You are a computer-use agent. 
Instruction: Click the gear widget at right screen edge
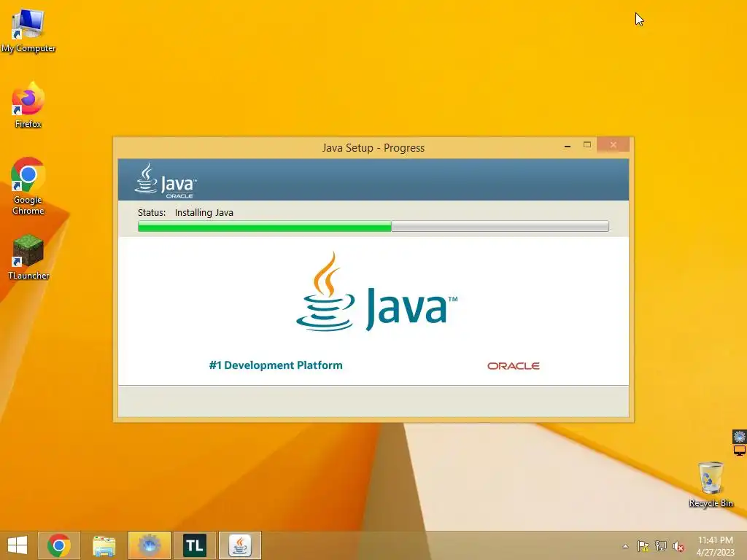[x=740, y=436]
